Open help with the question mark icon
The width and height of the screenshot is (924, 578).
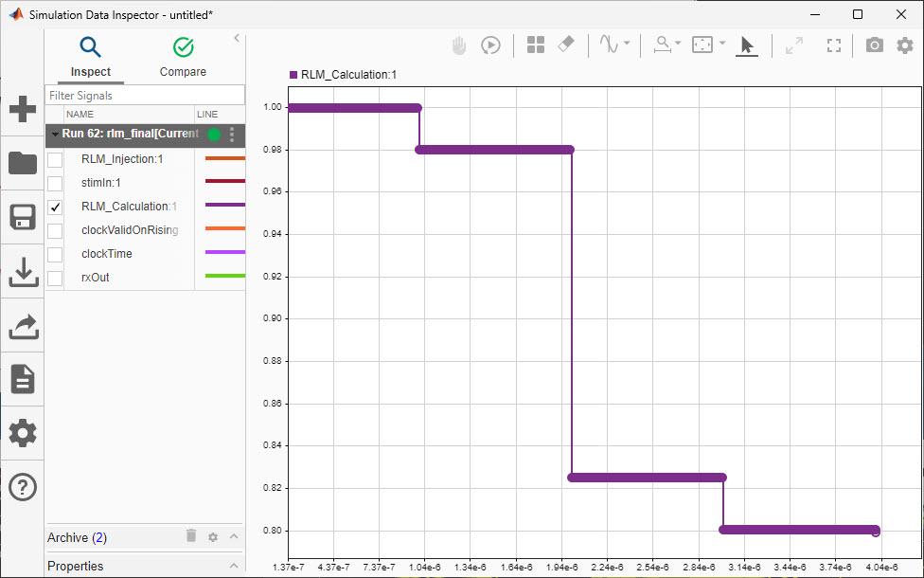pos(22,487)
